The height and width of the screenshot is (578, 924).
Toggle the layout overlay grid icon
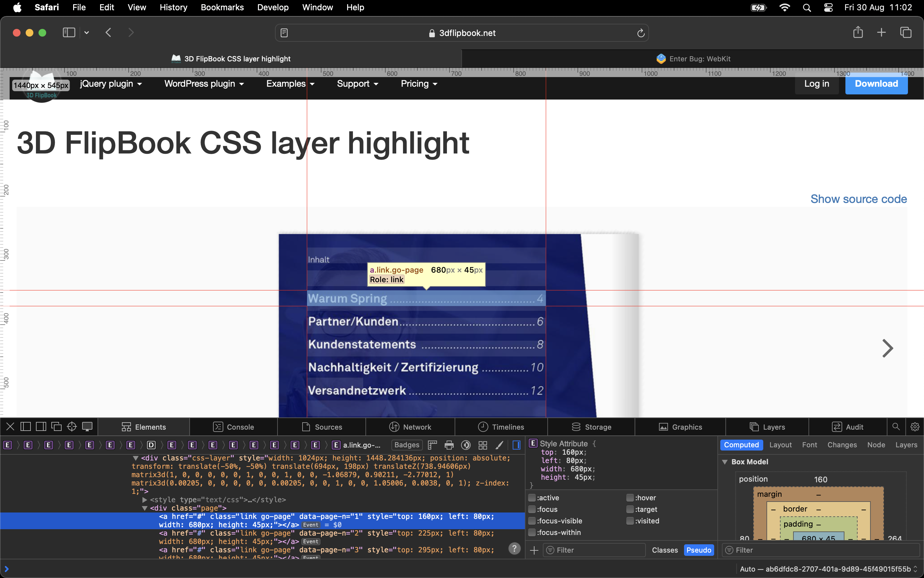point(483,445)
